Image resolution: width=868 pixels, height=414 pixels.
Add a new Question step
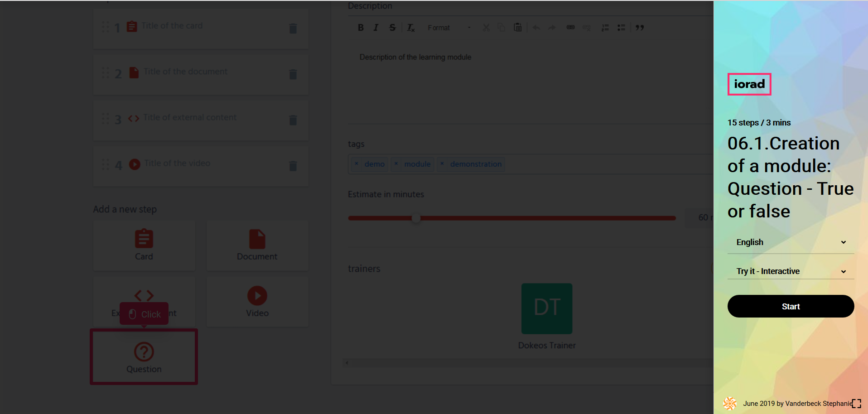coord(144,357)
